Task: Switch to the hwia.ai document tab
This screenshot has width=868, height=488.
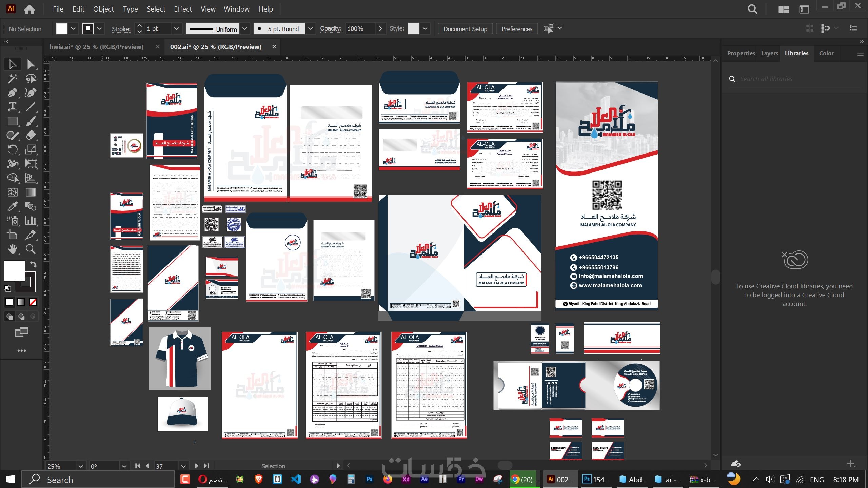Action: tap(96, 47)
